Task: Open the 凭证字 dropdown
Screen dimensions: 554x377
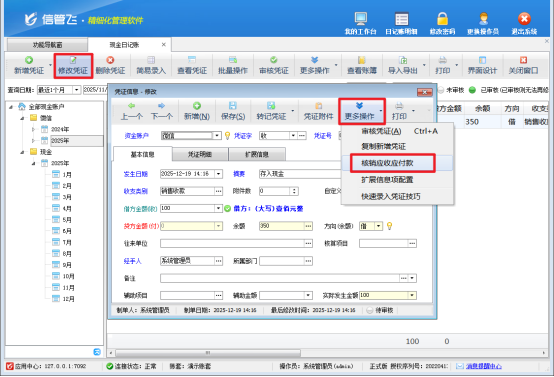Action: (x=293, y=136)
